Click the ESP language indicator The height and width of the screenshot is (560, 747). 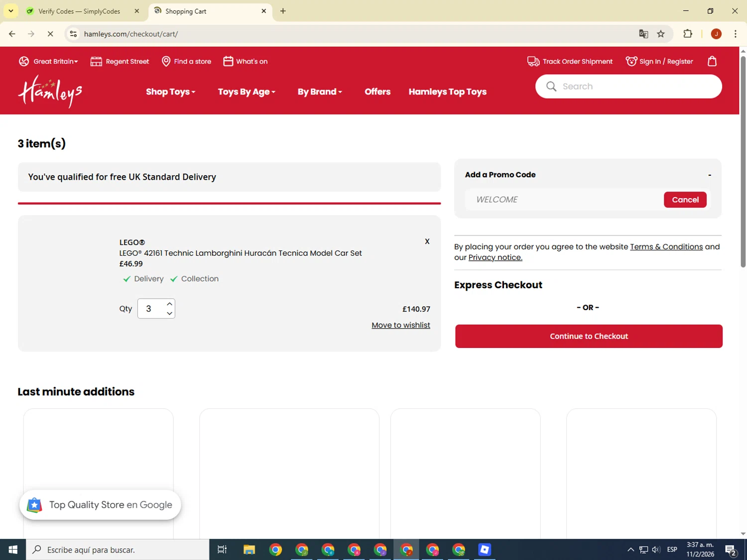(672, 550)
